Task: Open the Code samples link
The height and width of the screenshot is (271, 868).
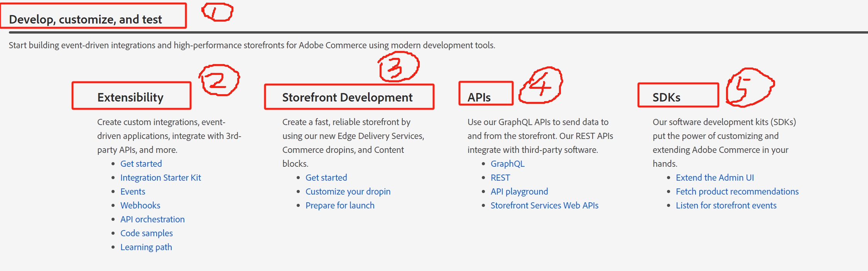Action: 146,233
